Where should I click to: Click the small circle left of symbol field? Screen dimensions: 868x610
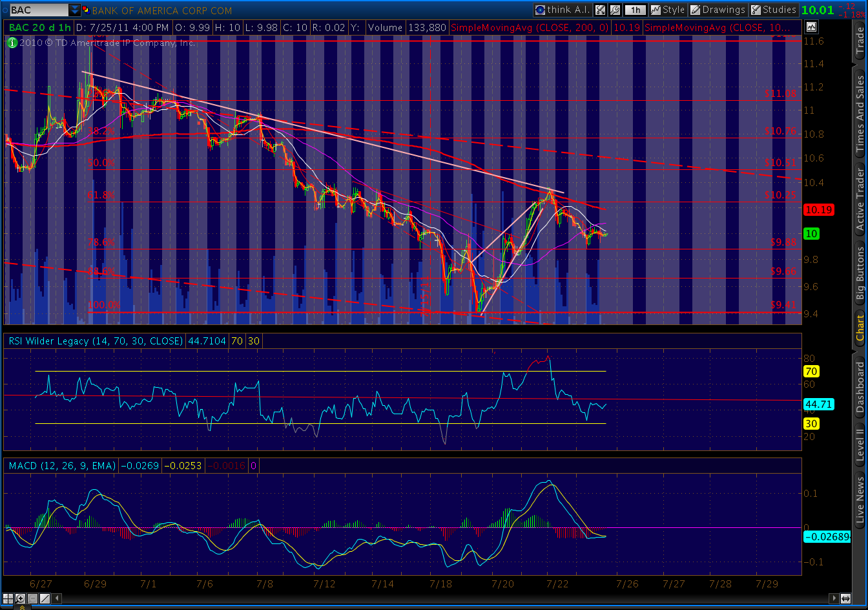click(5, 10)
